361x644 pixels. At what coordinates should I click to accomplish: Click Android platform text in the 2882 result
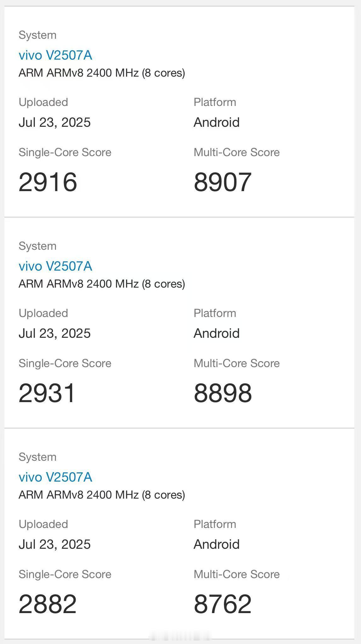(x=217, y=544)
